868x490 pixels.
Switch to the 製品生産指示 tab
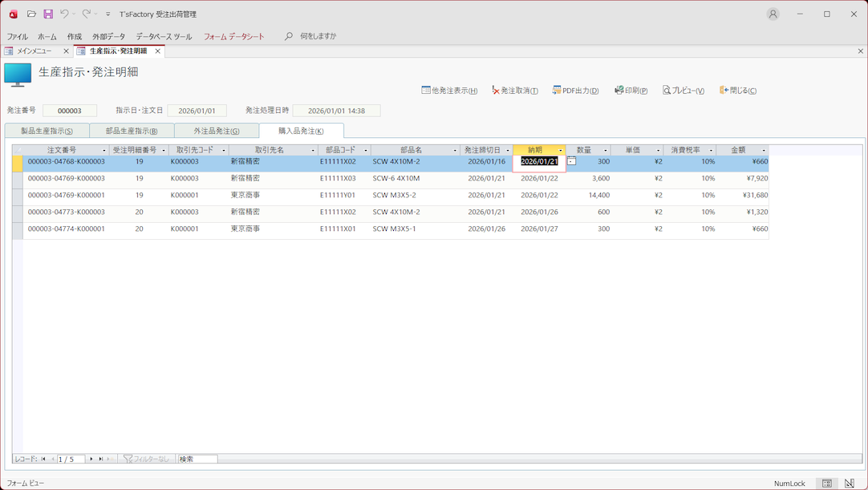point(47,131)
